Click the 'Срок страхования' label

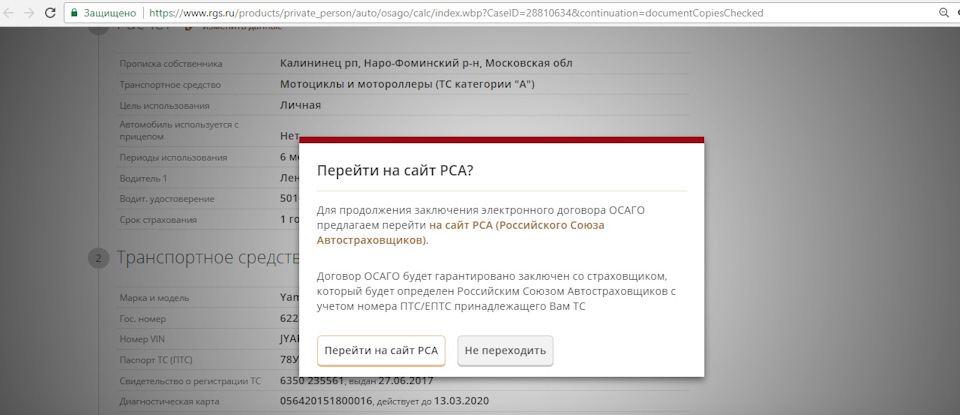(x=158, y=220)
